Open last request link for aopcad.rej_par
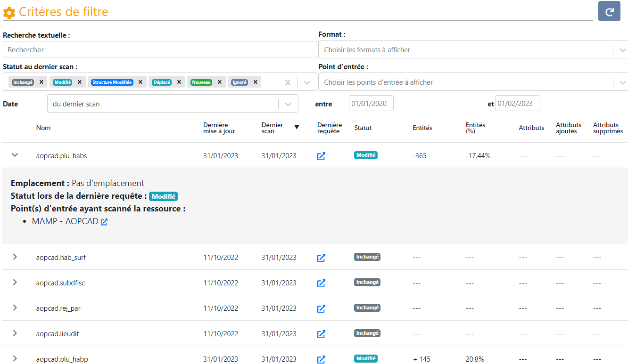 coord(321,308)
